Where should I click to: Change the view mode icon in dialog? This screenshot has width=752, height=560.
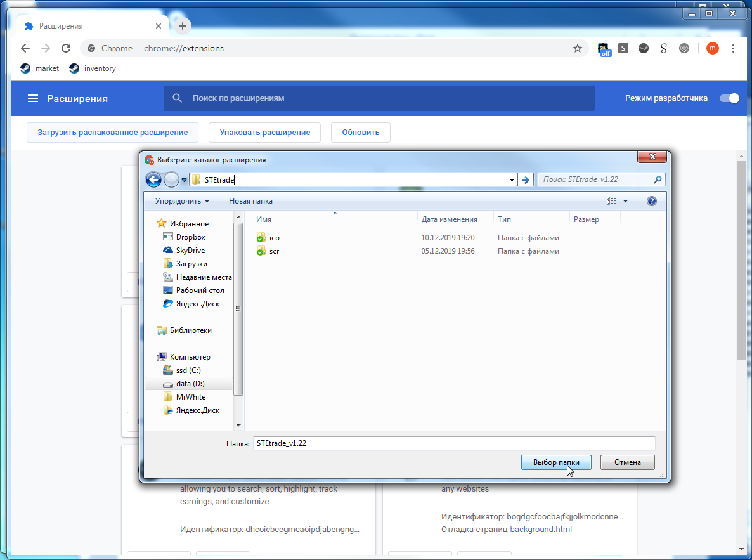(611, 201)
